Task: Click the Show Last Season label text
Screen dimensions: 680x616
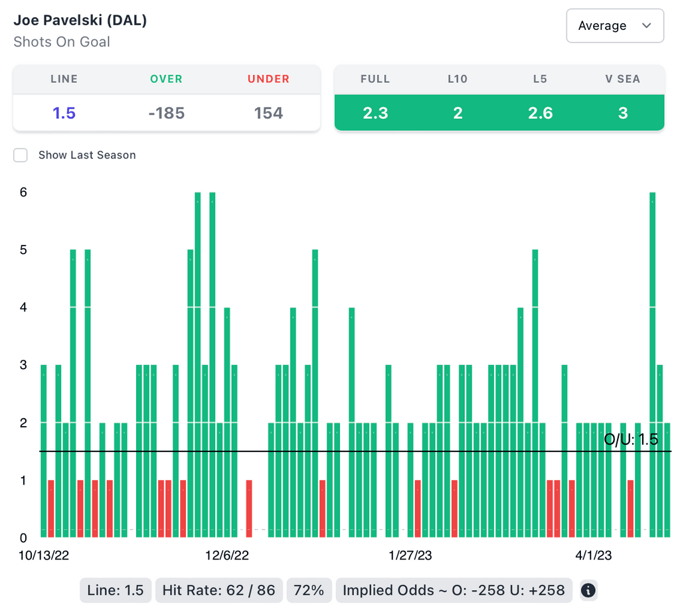Action: point(87,155)
